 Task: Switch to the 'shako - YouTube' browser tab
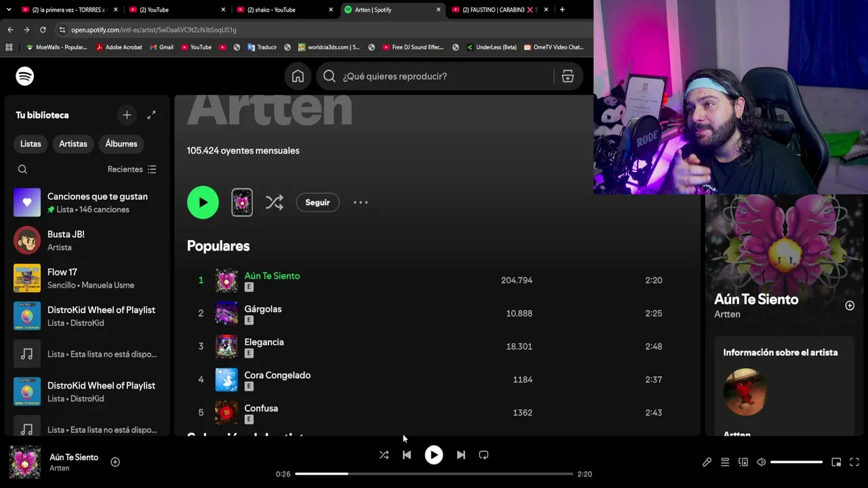click(x=284, y=9)
